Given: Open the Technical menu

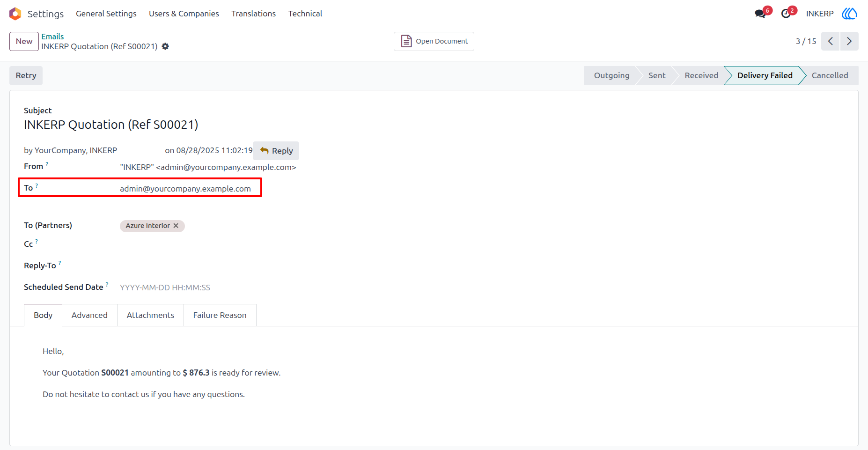Looking at the screenshot, I should [x=305, y=14].
